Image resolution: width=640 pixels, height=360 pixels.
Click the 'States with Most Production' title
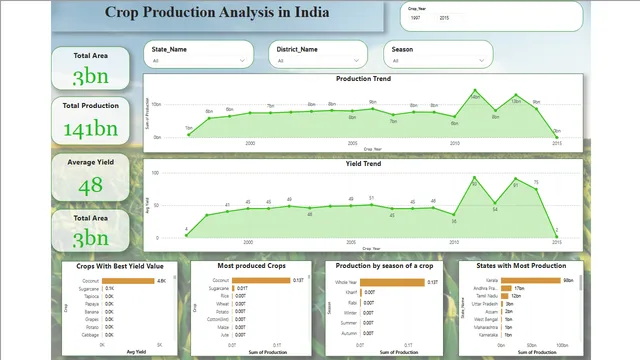click(521, 266)
